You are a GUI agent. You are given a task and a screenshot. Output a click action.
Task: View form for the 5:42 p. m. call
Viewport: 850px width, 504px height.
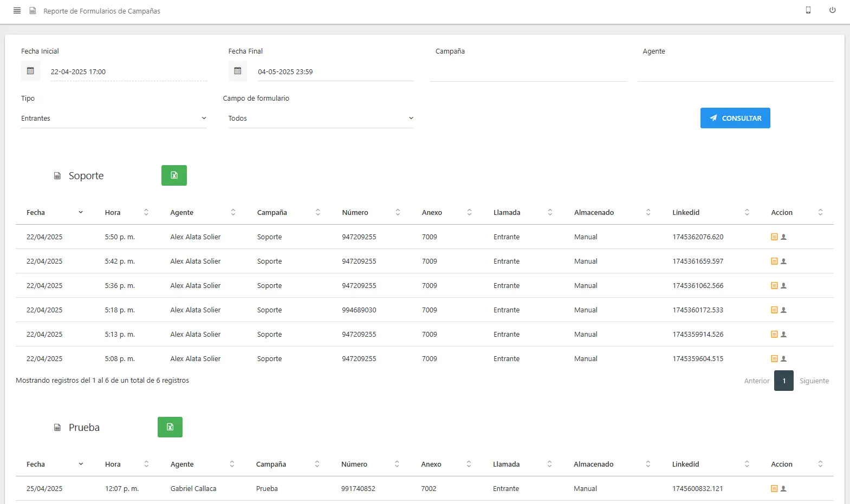click(774, 261)
